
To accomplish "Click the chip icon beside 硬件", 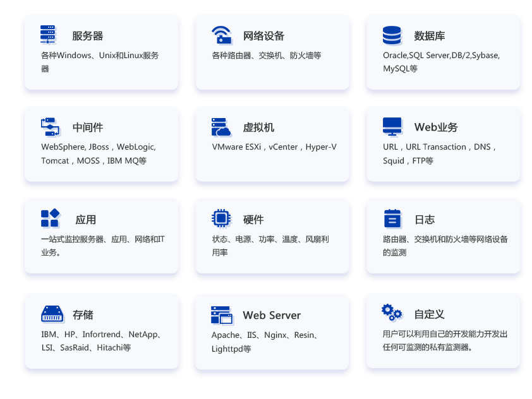I will pyautogui.click(x=221, y=218).
